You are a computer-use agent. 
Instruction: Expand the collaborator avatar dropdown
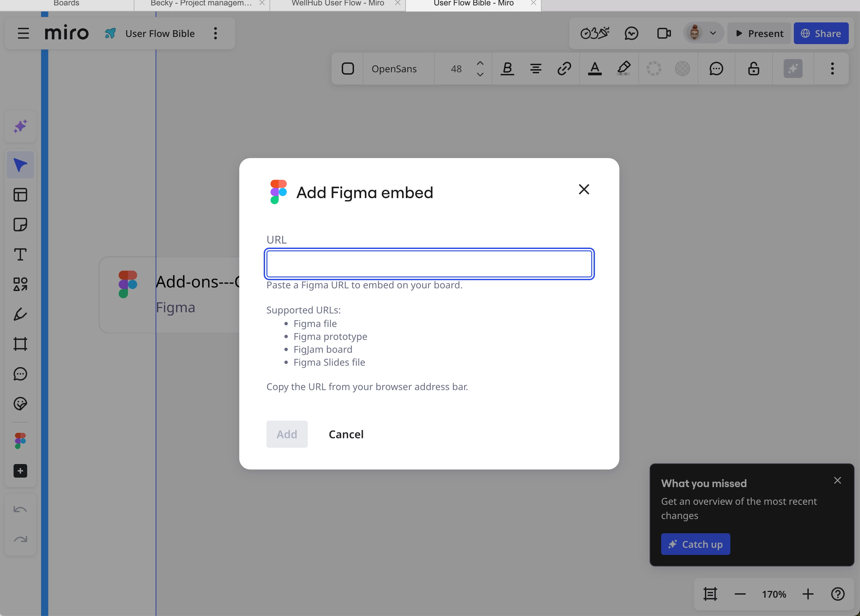713,33
